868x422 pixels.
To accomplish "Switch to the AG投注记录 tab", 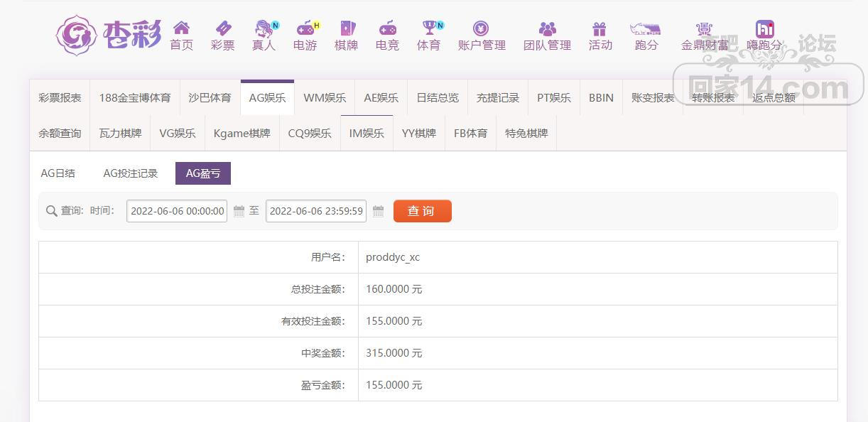I will [131, 173].
